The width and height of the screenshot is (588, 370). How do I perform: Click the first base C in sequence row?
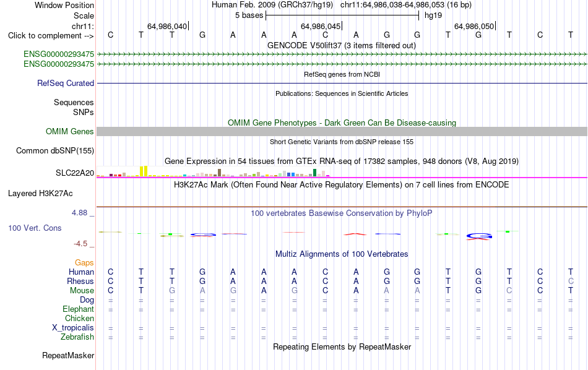(110, 35)
